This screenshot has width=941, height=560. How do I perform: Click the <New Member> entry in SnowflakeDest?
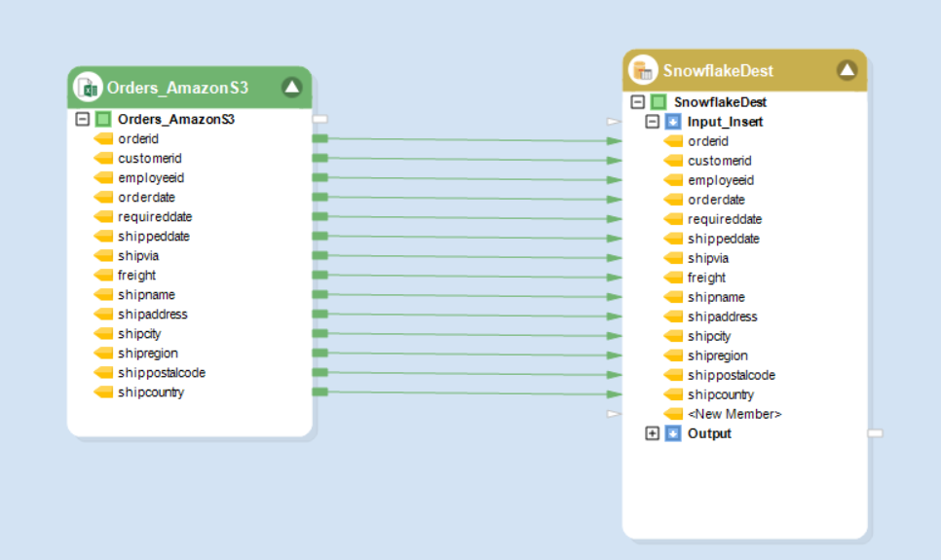734,414
